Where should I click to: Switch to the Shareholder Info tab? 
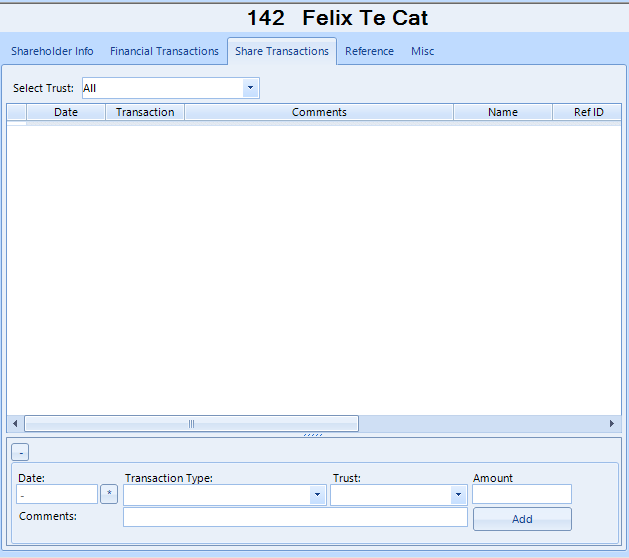click(52, 51)
